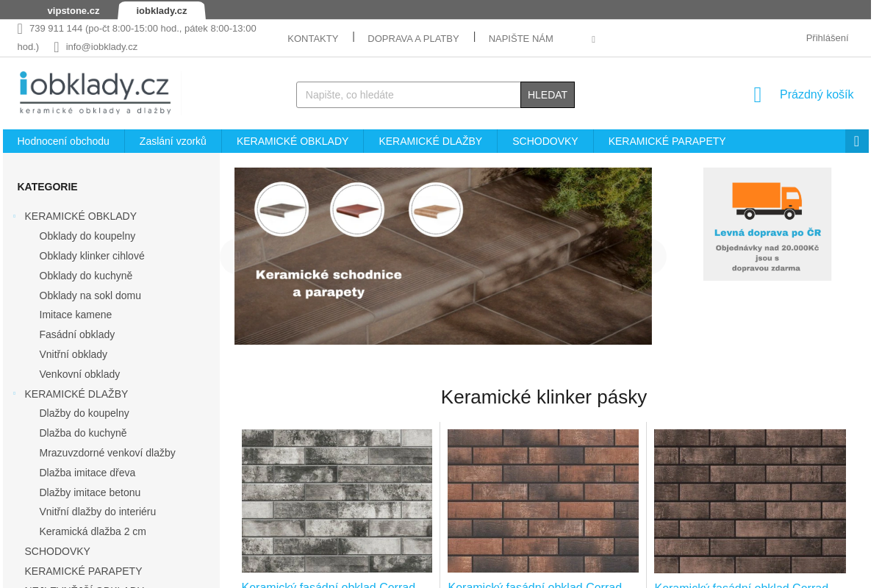
Task: Open DOPRAVA A PLATBY from the top menu
Action: (x=412, y=38)
